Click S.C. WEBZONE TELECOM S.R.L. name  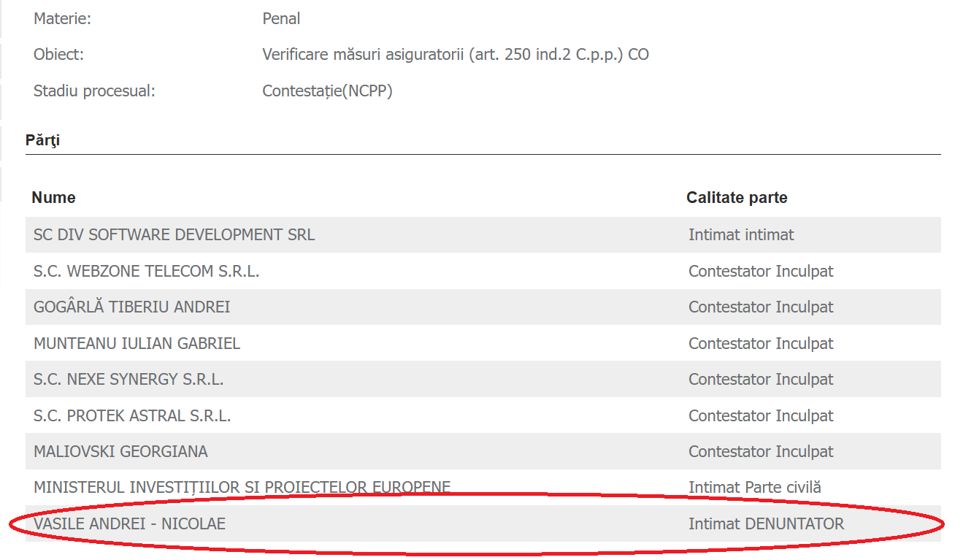pos(147,272)
